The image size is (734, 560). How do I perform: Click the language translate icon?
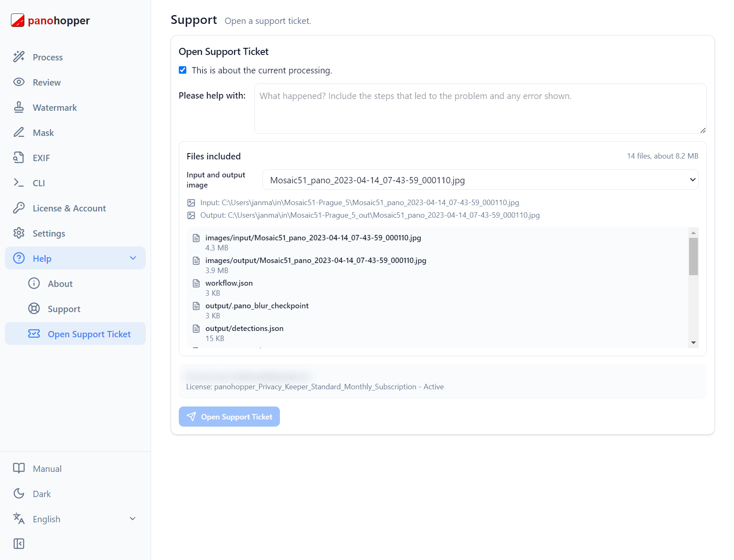(x=19, y=518)
